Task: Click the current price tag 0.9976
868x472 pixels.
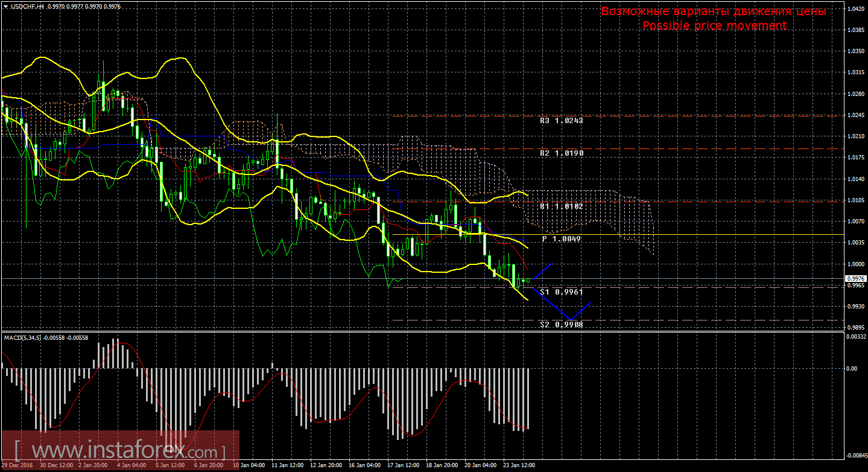Action: (855, 278)
